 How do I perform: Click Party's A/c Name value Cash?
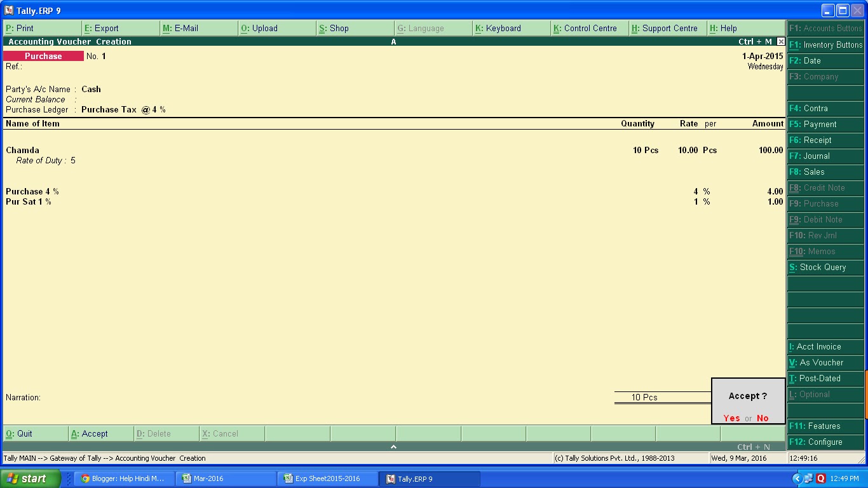pyautogui.click(x=91, y=89)
